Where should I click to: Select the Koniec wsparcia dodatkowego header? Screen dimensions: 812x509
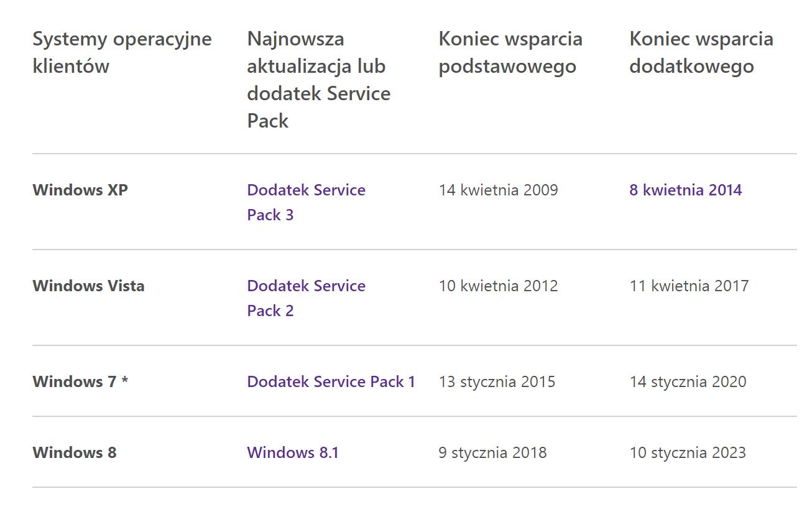click(x=701, y=52)
